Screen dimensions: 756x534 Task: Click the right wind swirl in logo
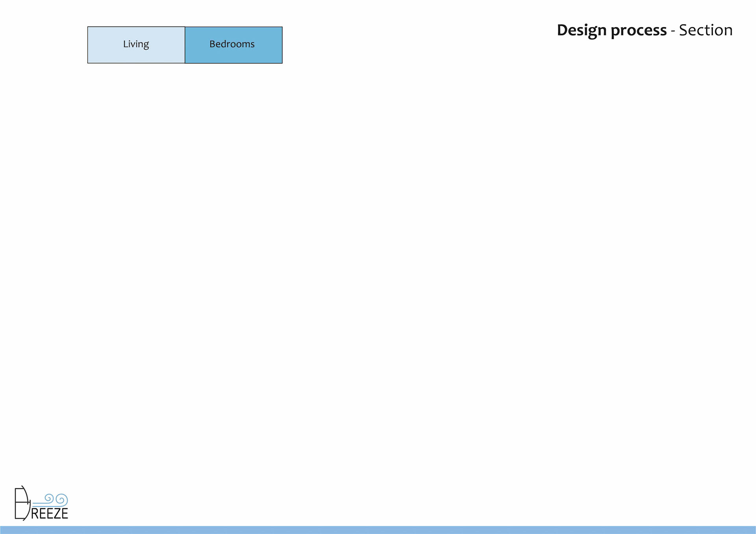pyautogui.click(x=62, y=499)
